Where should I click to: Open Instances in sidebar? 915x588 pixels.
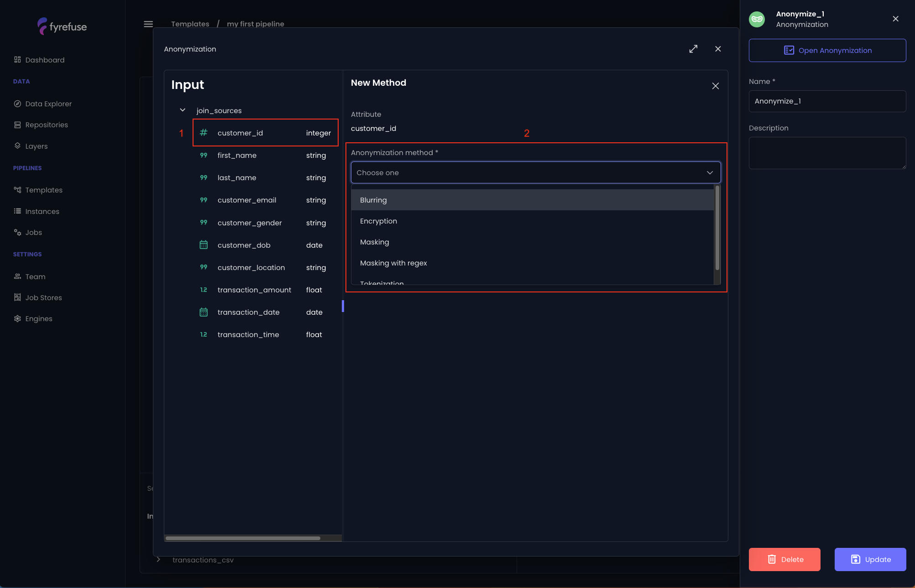42,212
